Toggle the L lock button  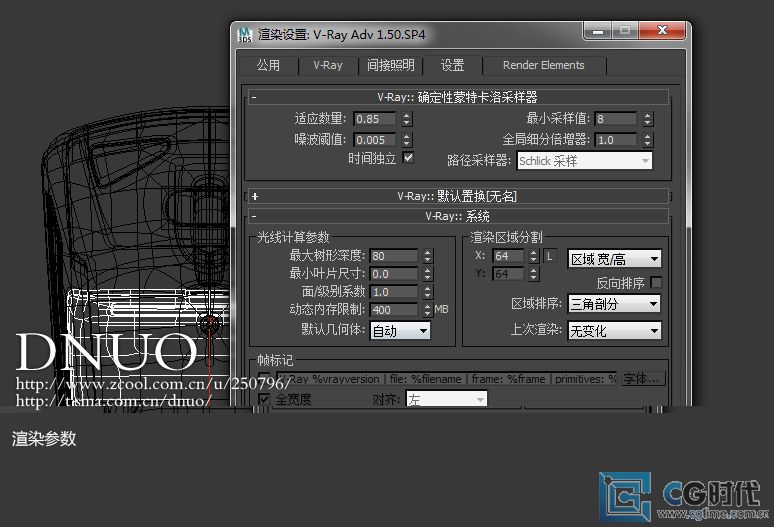point(550,256)
